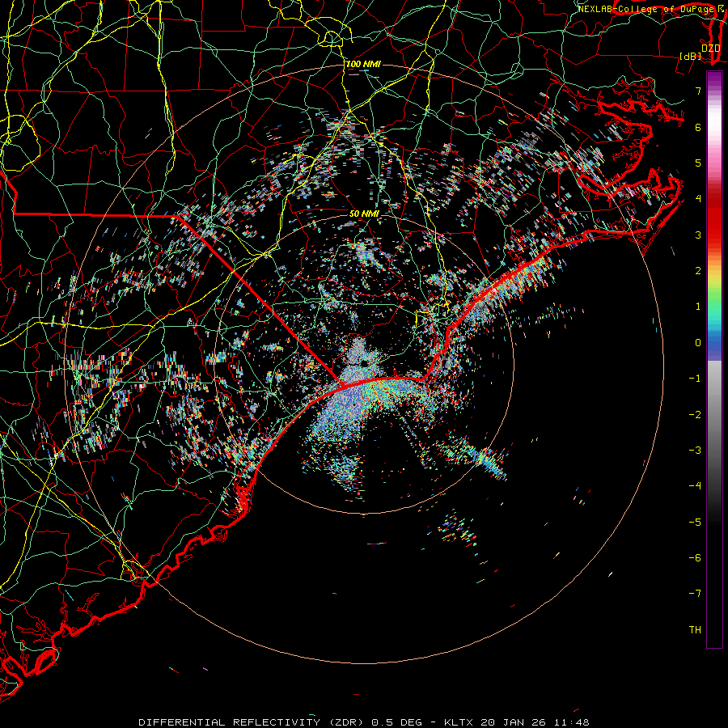The width and height of the screenshot is (728, 728).
Task: Click the 'TH' label in the color scale
Action: click(695, 630)
